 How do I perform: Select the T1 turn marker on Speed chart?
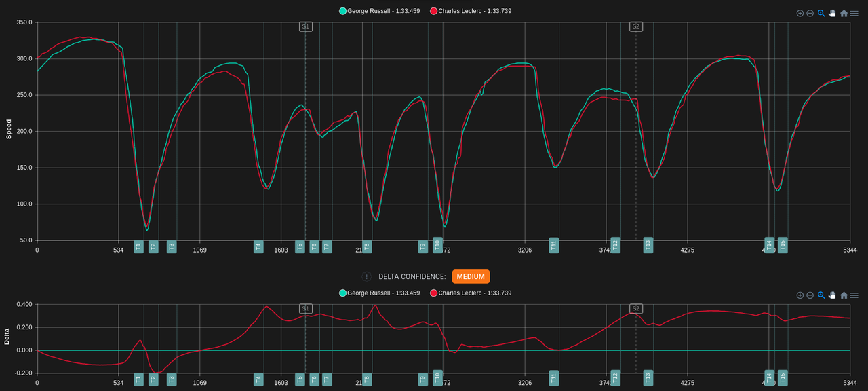138,246
